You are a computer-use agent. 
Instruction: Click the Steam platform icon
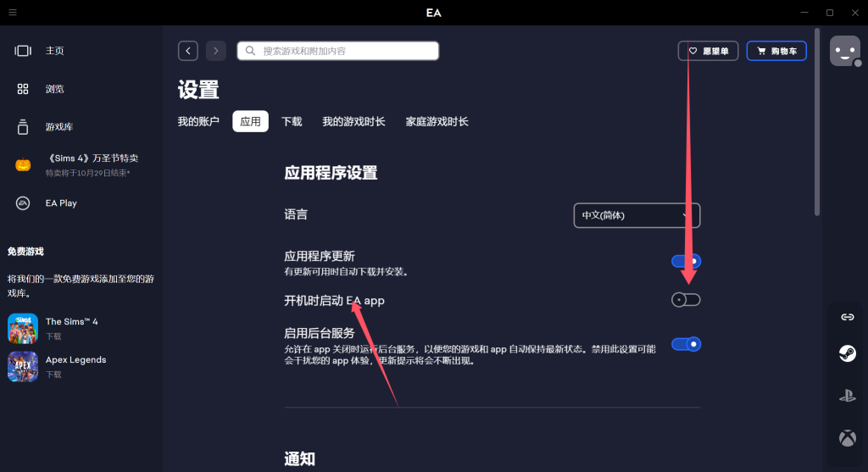(x=848, y=353)
